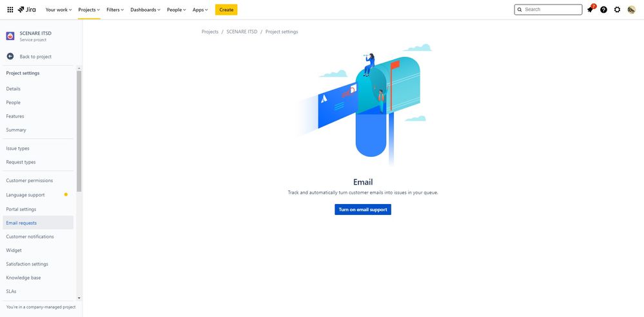Open Project settings breadcrumb link
This screenshot has width=644, height=317.
point(282,32)
